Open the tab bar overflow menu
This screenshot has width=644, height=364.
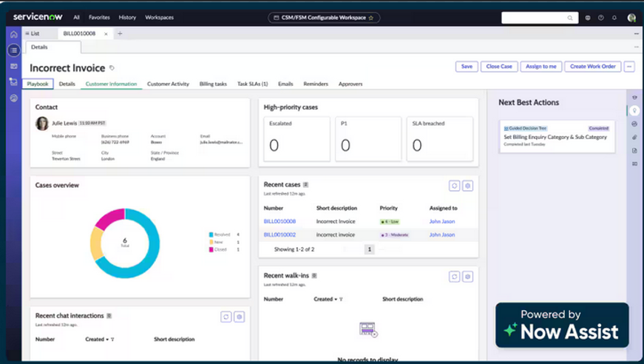(x=636, y=34)
